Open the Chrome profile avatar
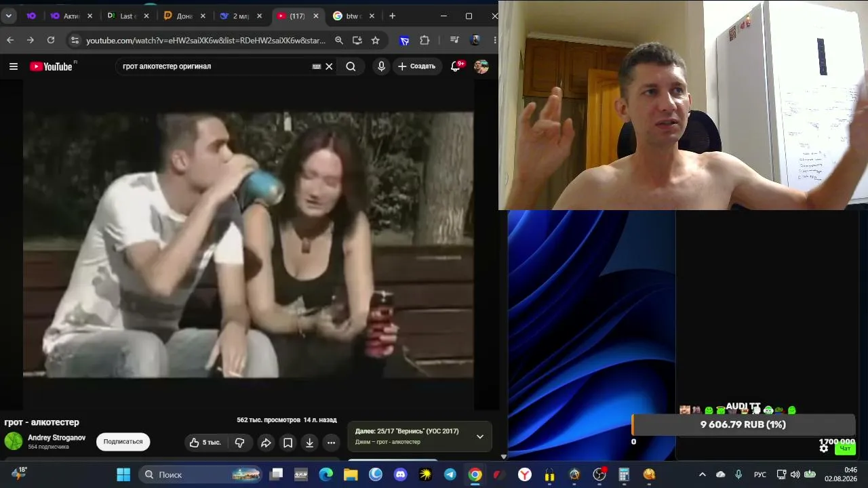Image resolution: width=868 pixels, height=488 pixels. (475, 41)
